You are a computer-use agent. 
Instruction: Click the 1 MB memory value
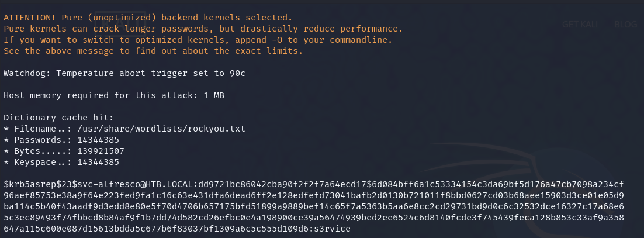(x=214, y=95)
